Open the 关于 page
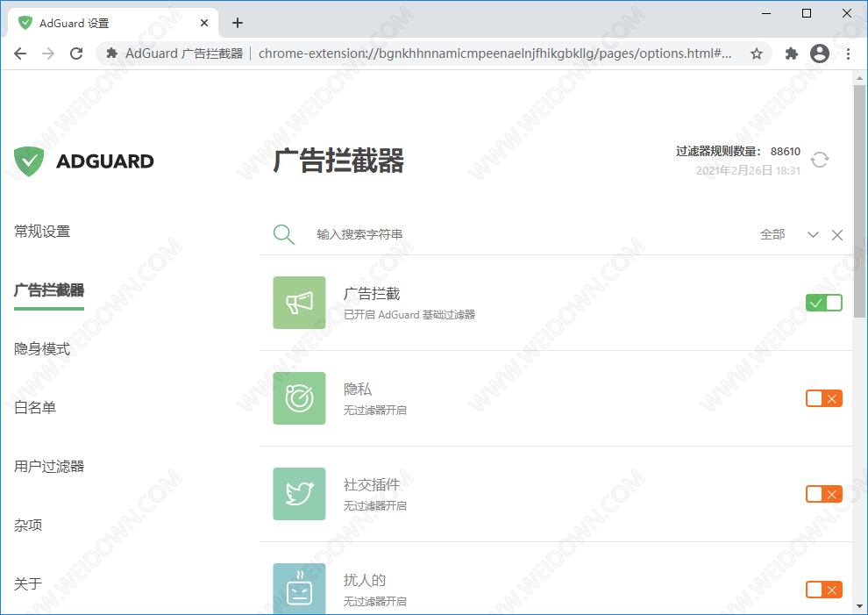The width and height of the screenshot is (868, 615). 28,584
